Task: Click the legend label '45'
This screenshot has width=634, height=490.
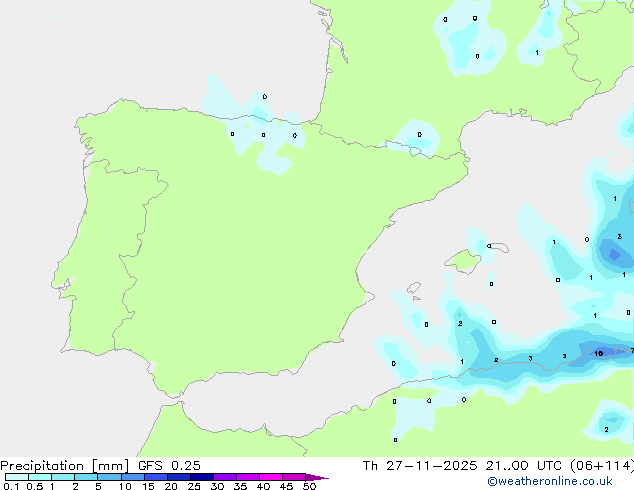Action: pos(286,486)
